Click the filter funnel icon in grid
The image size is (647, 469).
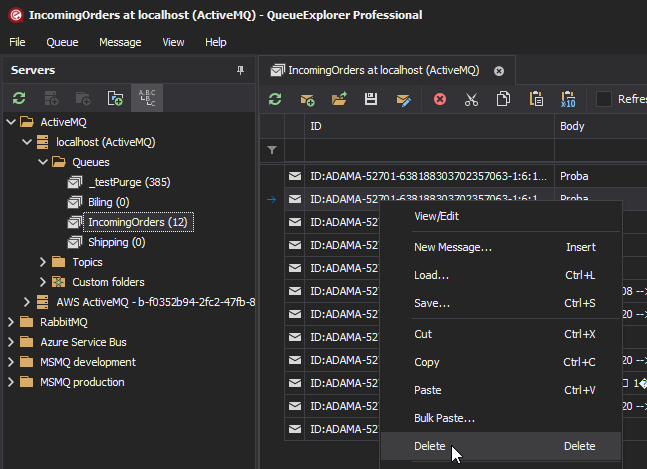point(272,150)
